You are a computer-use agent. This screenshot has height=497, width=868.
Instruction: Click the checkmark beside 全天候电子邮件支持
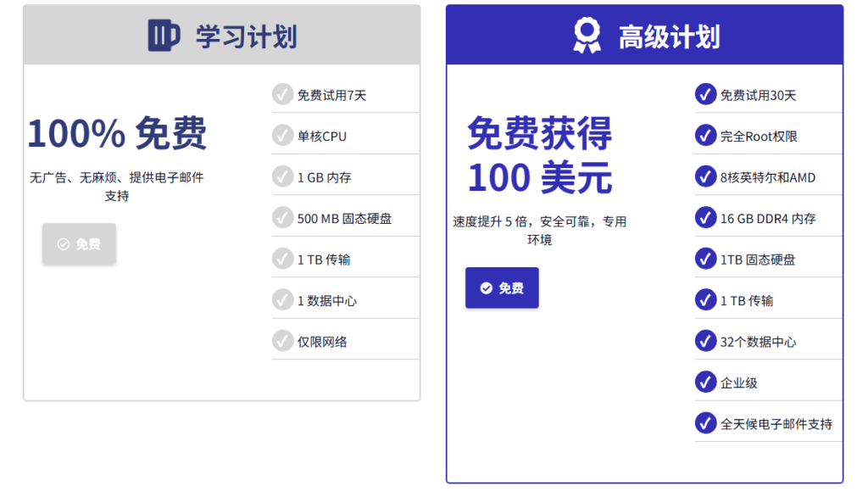coord(705,423)
